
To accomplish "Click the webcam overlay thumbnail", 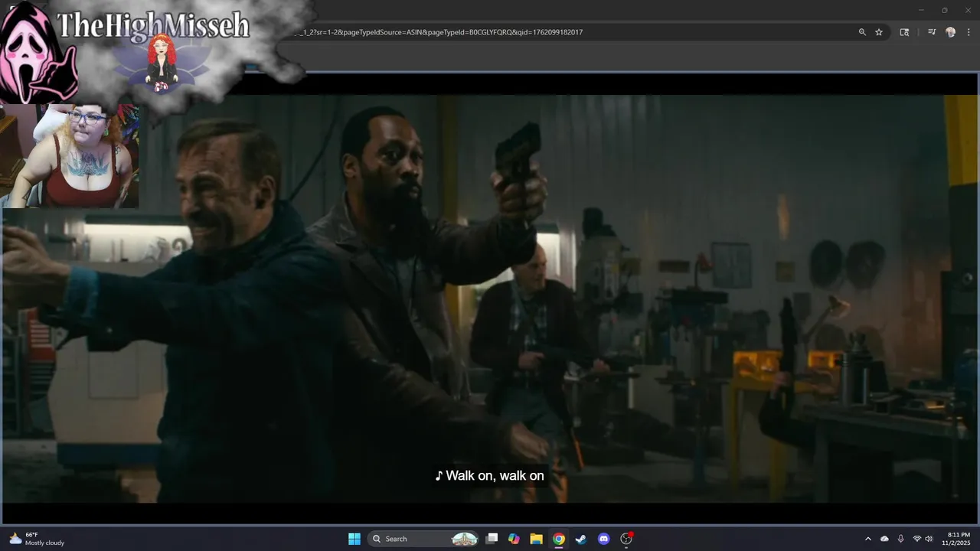I will pyautogui.click(x=70, y=155).
